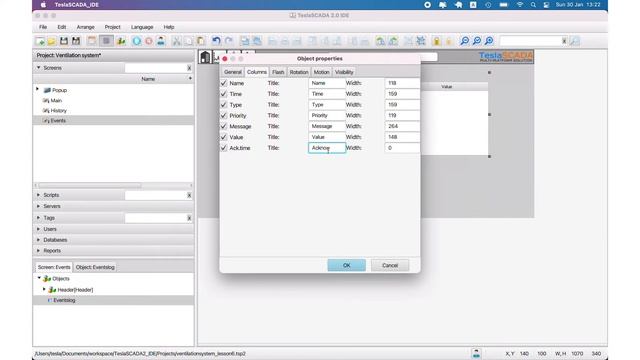This screenshot has width=640, height=360.
Task: Toggle the grid toolbar button
Action: point(107,41)
